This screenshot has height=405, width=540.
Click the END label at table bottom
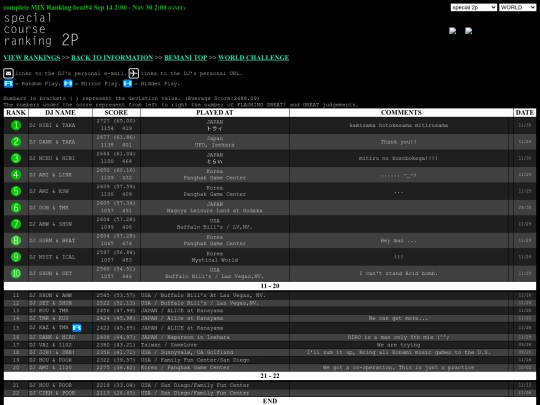270,401
